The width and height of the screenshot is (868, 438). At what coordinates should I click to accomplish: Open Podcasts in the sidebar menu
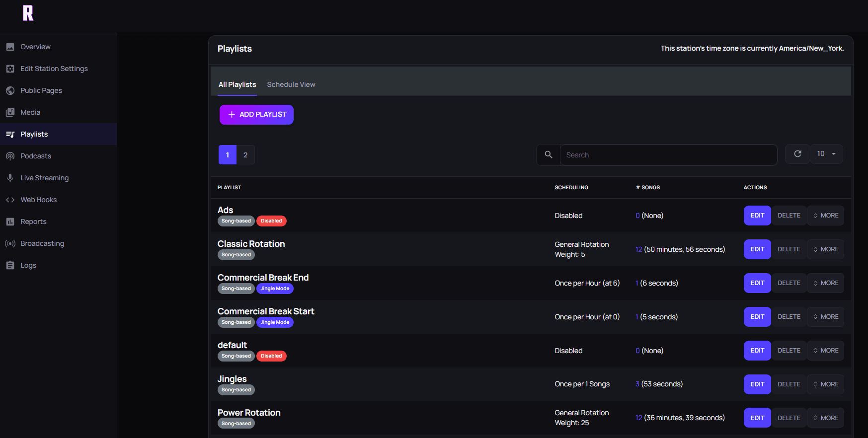click(x=58, y=156)
